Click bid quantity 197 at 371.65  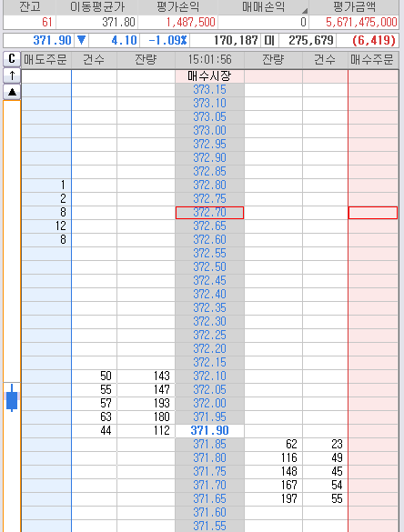[289, 498]
